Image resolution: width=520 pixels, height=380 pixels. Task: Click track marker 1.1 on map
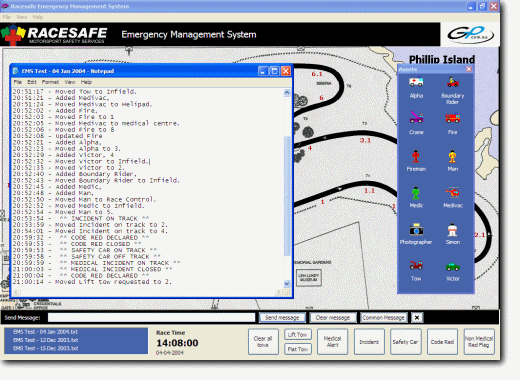pos(369,191)
